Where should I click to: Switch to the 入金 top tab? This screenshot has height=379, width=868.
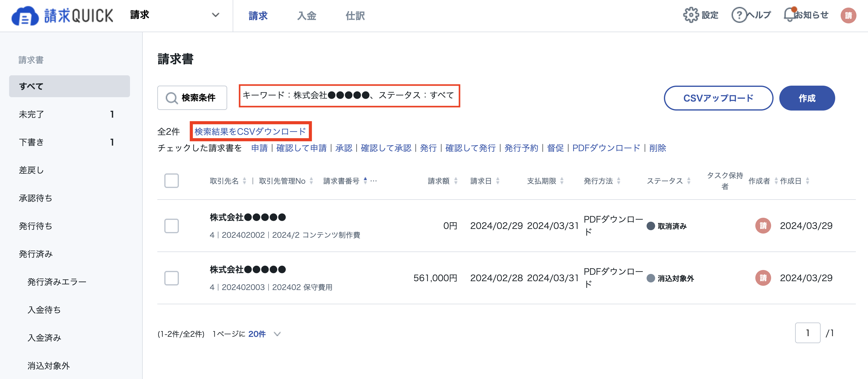(307, 15)
